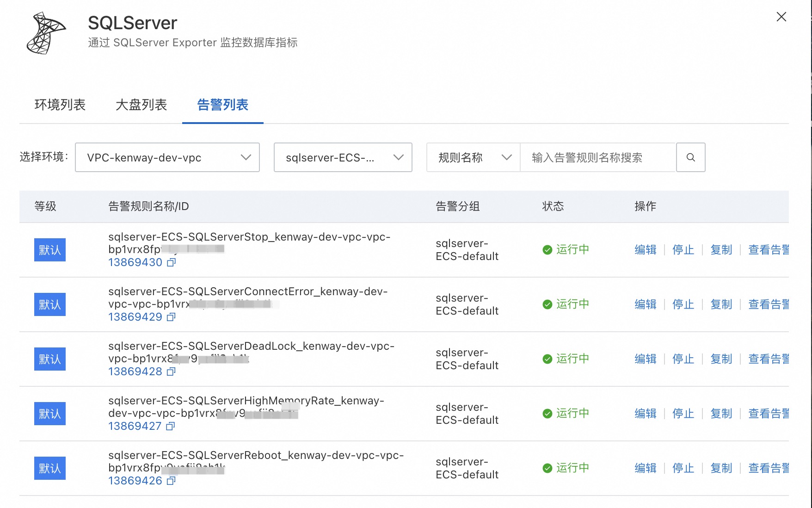
Task: Open 规则名称 filter type dropdown
Action: click(x=474, y=157)
